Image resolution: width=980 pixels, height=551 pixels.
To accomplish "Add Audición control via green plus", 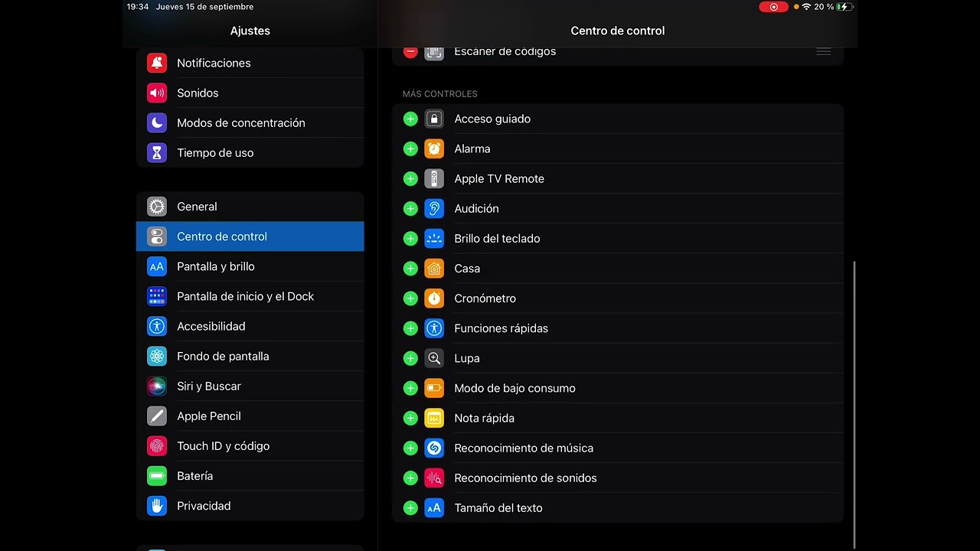I will pyautogui.click(x=410, y=208).
